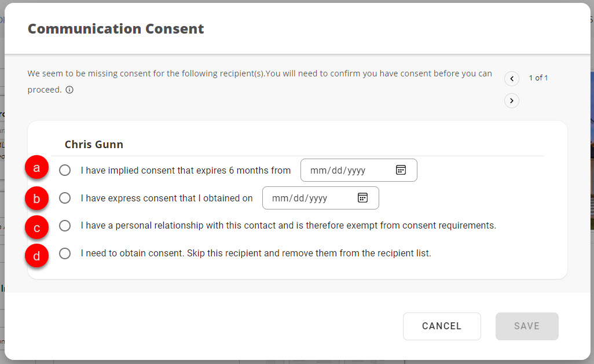Click the '1 of 1' page indicator
This screenshot has width=594, height=364.
point(538,78)
